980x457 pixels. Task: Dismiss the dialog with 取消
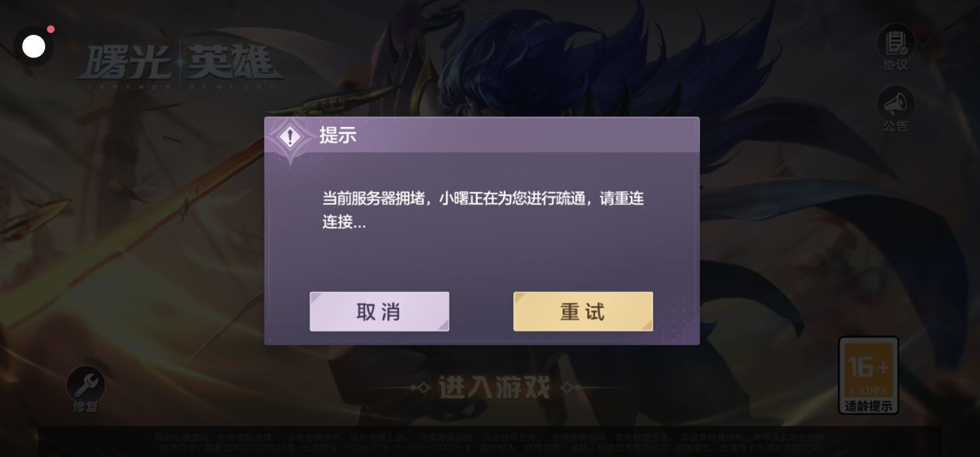click(x=379, y=312)
